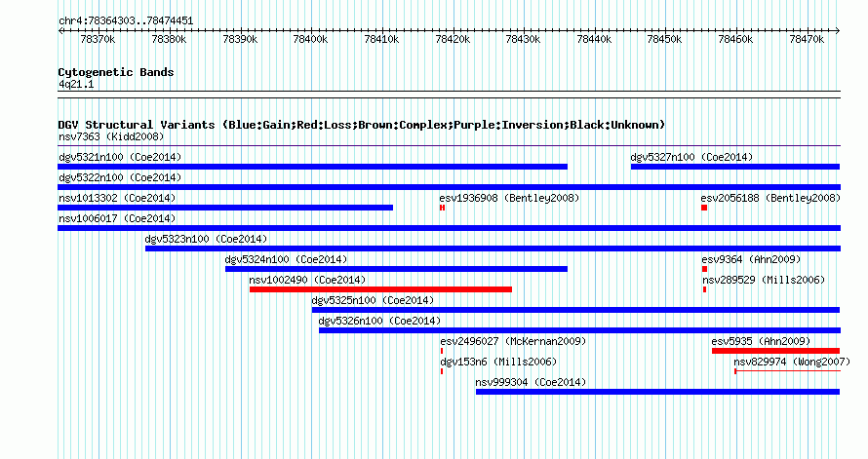This screenshot has height=459, width=868.
Task: Click the nsv999304 blue gain bar
Action: [657, 392]
